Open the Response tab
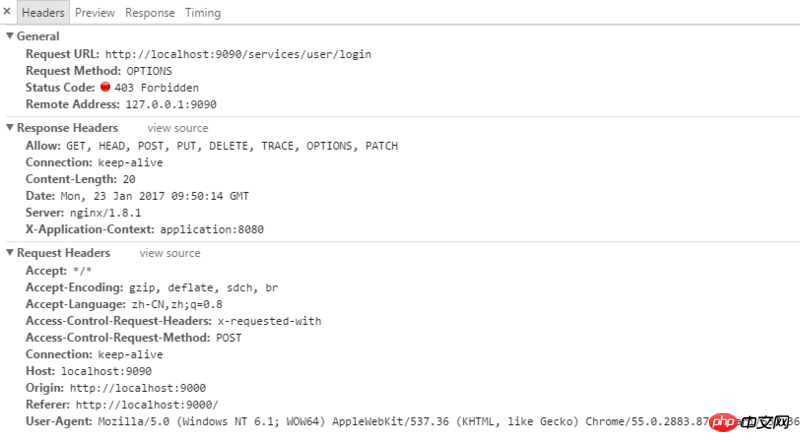Image resolution: width=800 pixels, height=442 pixels. [150, 13]
